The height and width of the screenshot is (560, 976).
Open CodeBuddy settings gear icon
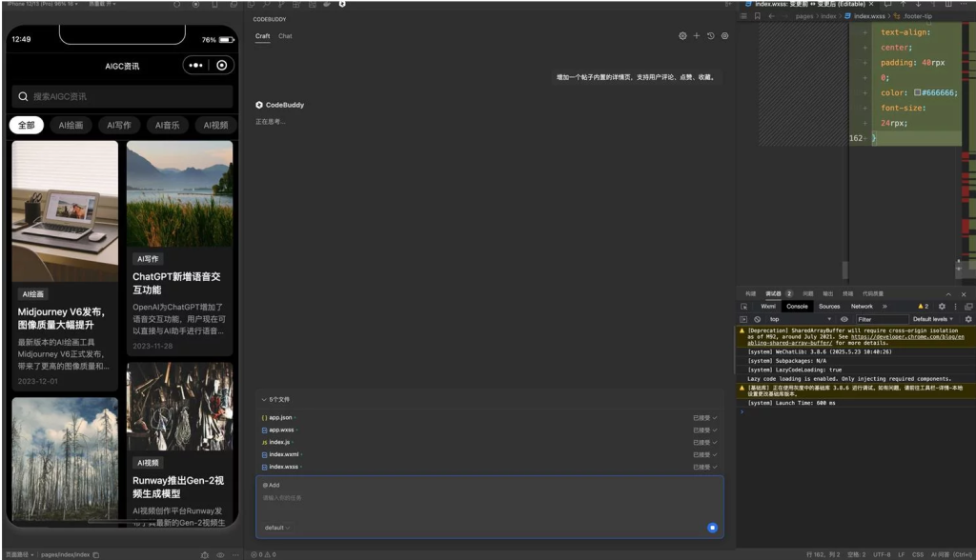(682, 36)
